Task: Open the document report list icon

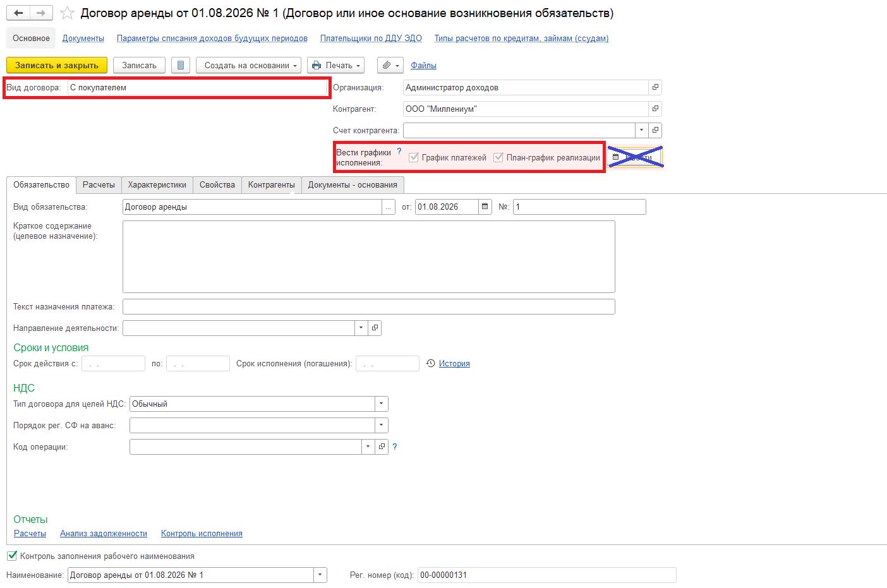Action: [x=181, y=65]
